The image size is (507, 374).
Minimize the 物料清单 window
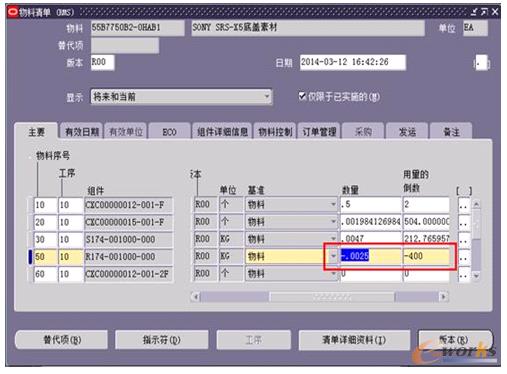click(x=474, y=12)
